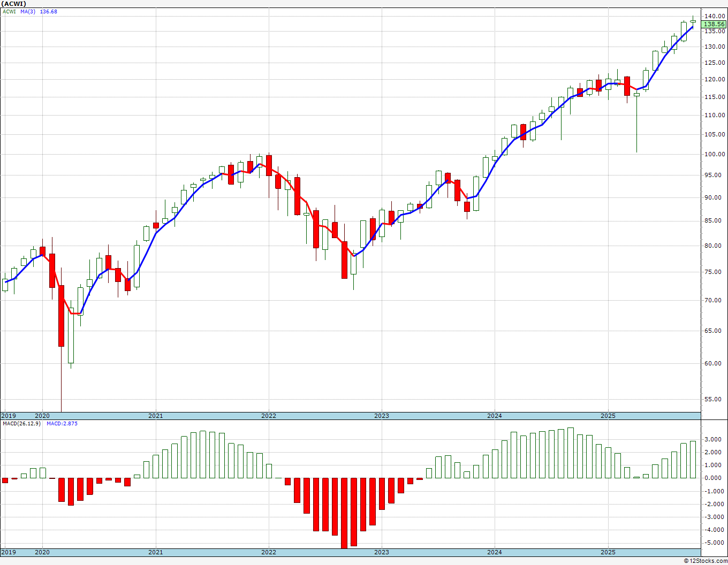Click the highlighted current price 138.56
This screenshot has width=728, height=565.
[714, 24]
